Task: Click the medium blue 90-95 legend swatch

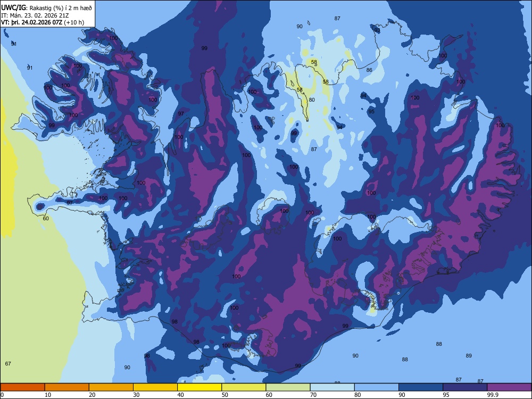Action: pos(421,387)
